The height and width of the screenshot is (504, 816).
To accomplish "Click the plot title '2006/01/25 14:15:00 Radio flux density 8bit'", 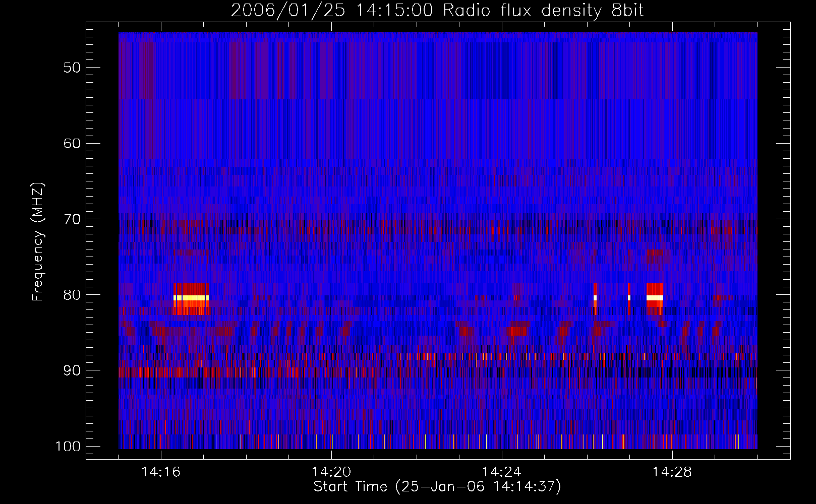I will coord(437,11).
